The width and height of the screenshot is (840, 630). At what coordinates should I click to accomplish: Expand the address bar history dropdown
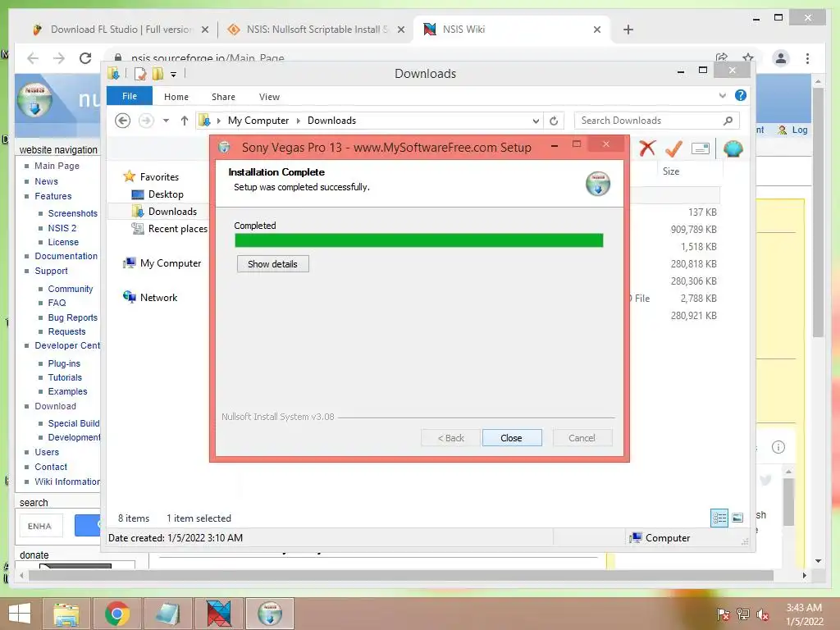(535, 121)
